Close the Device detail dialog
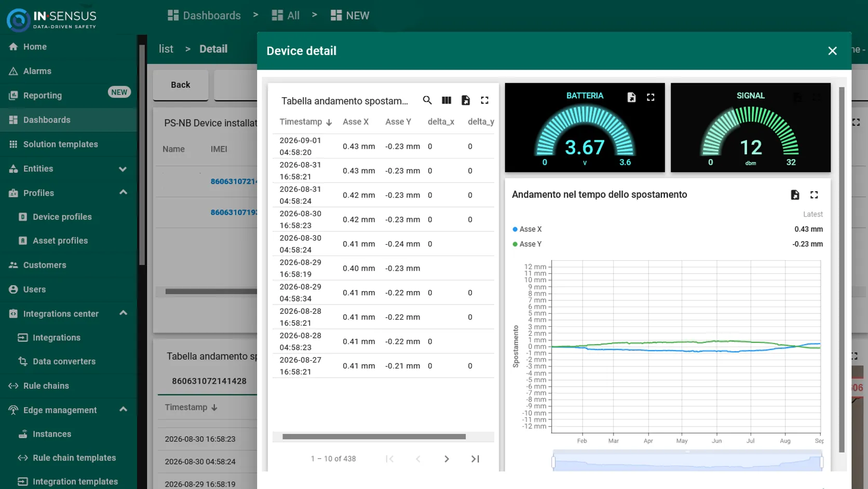This screenshot has width=868, height=489. (x=832, y=51)
